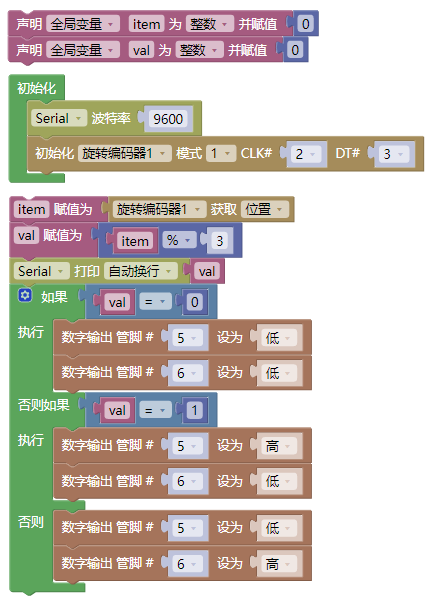This screenshot has height=604, width=434.
Task: Select the 如果 block label
Action: (x=54, y=297)
